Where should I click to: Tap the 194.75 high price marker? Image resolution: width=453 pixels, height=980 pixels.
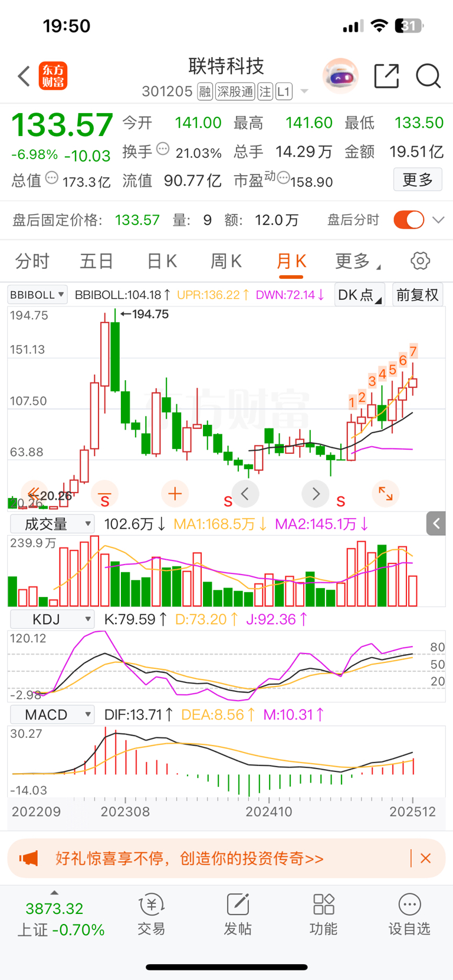pyautogui.click(x=145, y=314)
